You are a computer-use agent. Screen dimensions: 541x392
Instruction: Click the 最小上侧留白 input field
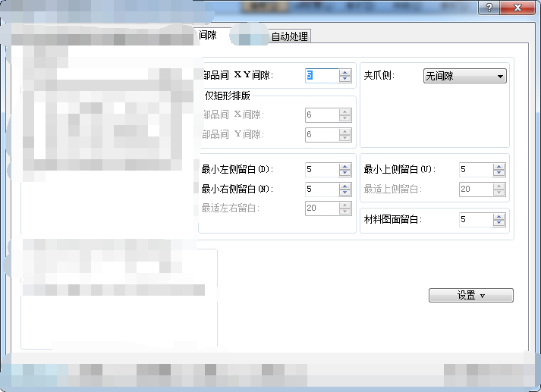pos(476,170)
